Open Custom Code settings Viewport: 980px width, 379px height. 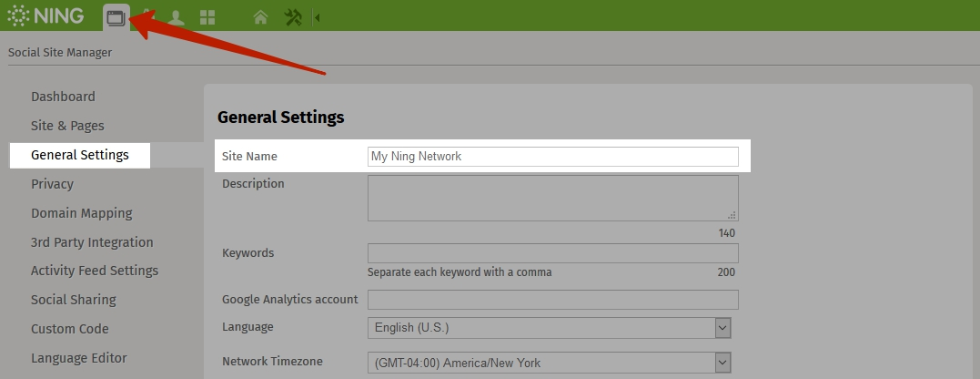click(70, 329)
